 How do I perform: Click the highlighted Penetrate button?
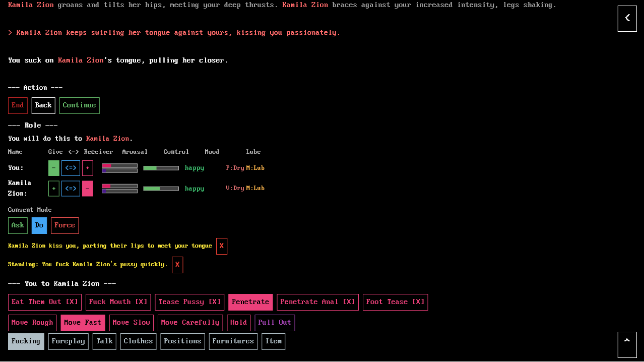250,302
